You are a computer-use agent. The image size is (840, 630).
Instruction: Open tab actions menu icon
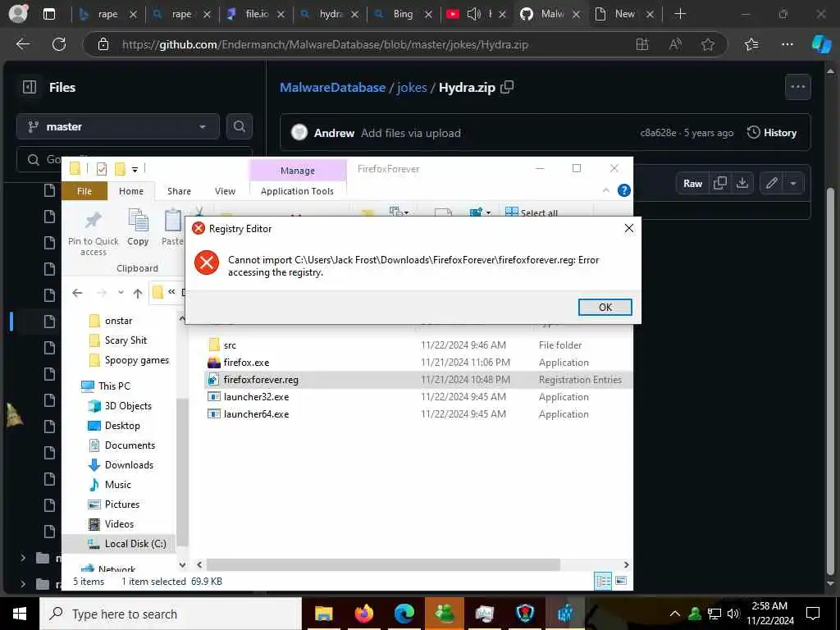(x=49, y=14)
